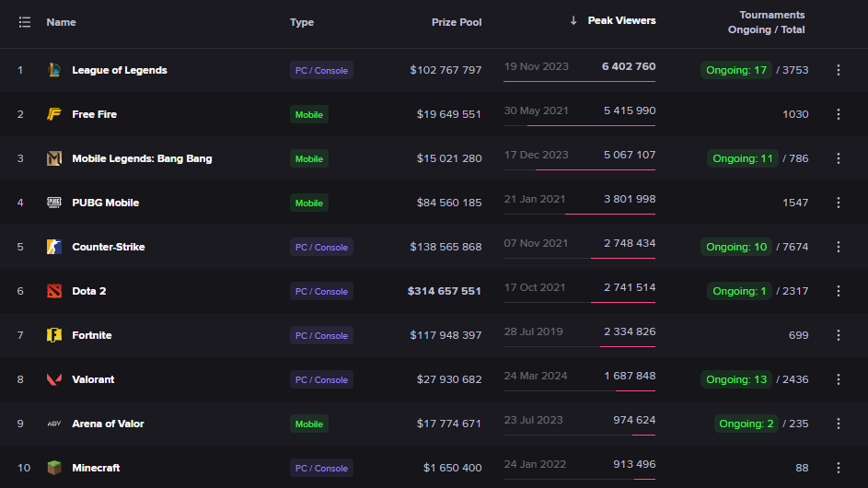Click Counter-Strike's PC / Console tag
Viewport: 868px width, 488px height.
pos(321,247)
